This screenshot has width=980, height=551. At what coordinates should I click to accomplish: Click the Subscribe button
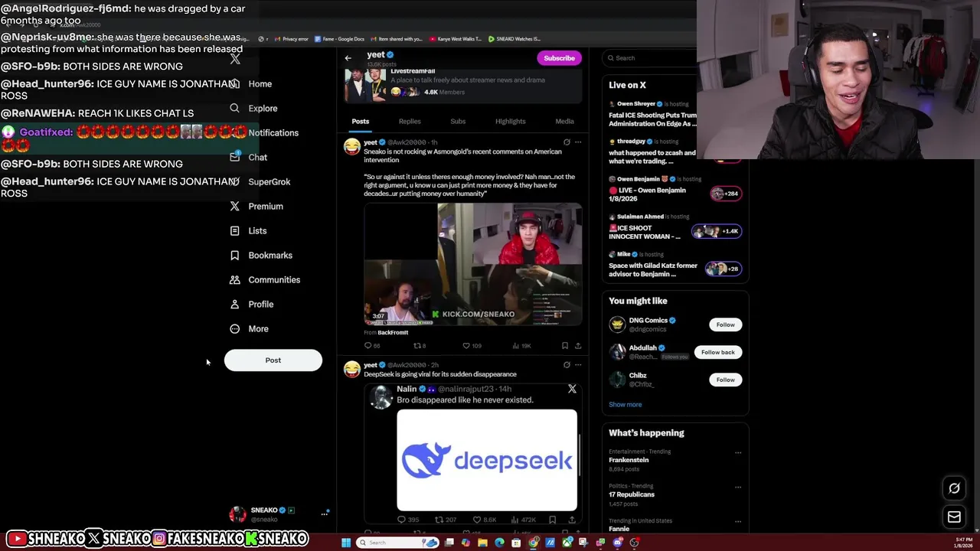[x=559, y=58]
